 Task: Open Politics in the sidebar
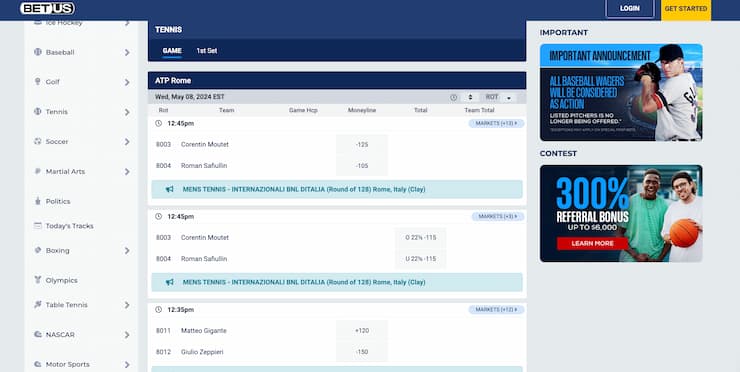tap(58, 201)
